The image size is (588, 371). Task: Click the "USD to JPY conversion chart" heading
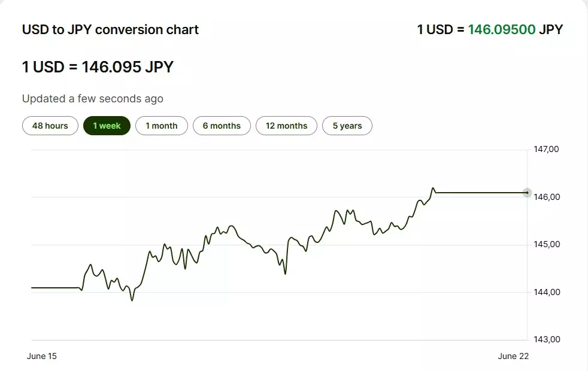pos(110,29)
